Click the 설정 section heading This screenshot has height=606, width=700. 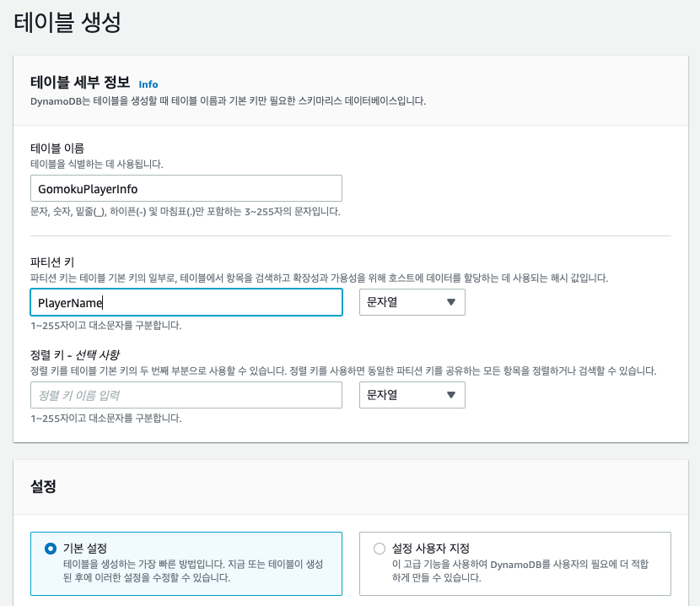click(x=43, y=486)
